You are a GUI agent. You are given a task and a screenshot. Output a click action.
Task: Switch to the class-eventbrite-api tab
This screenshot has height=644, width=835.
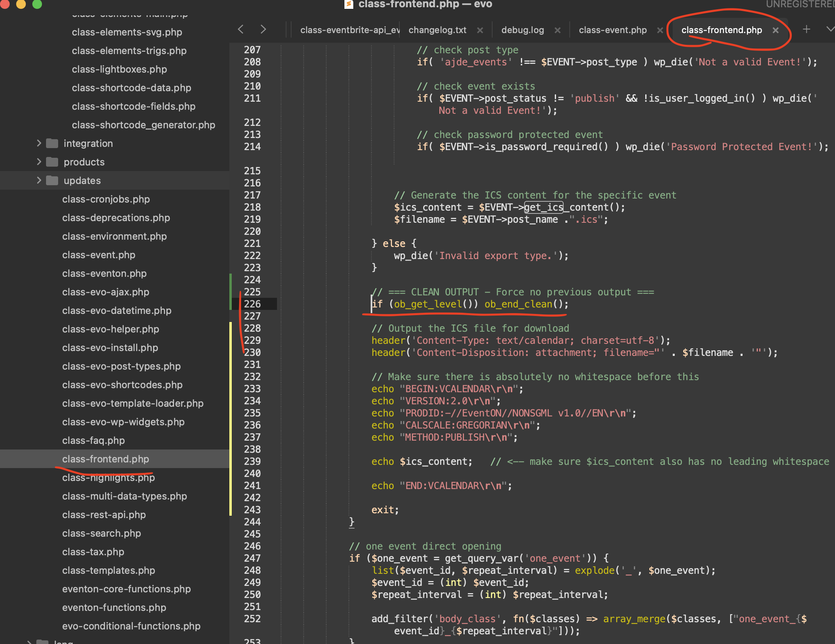[350, 30]
